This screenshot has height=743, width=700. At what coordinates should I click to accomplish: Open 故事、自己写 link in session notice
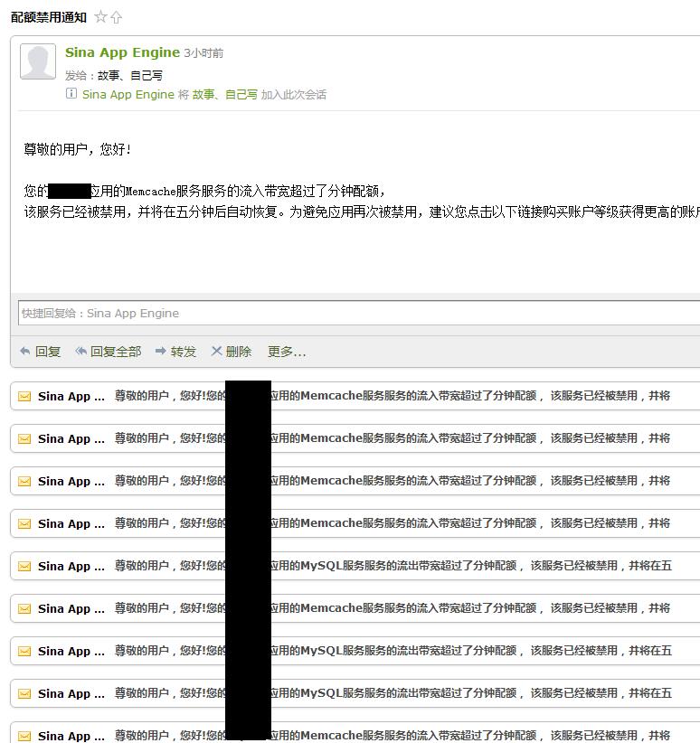coord(225,95)
